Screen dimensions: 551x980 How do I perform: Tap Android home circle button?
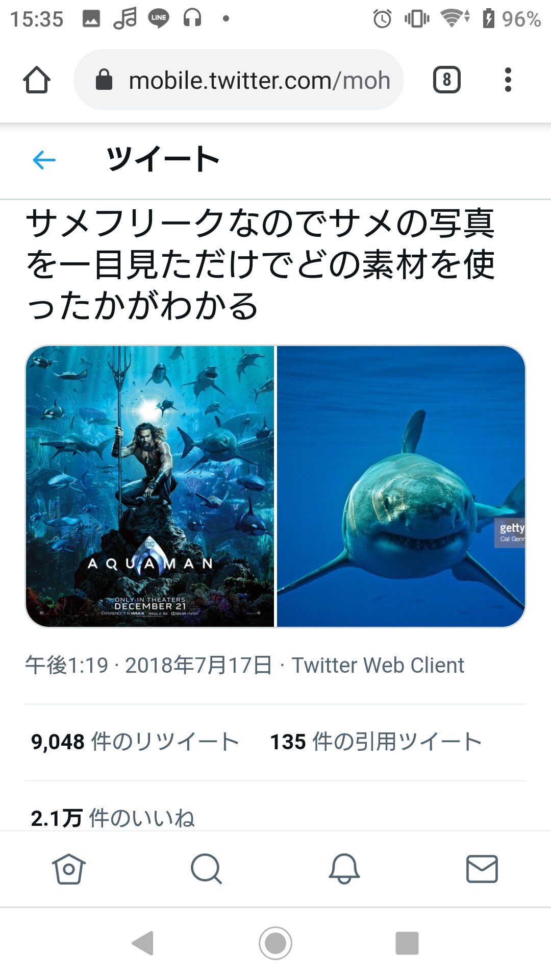275,943
